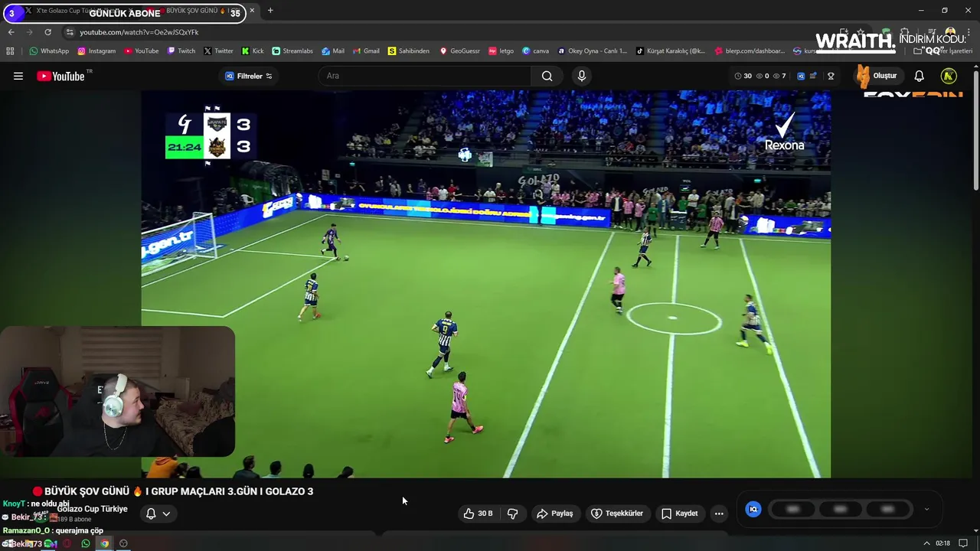Close the active browser tab

point(252,11)
